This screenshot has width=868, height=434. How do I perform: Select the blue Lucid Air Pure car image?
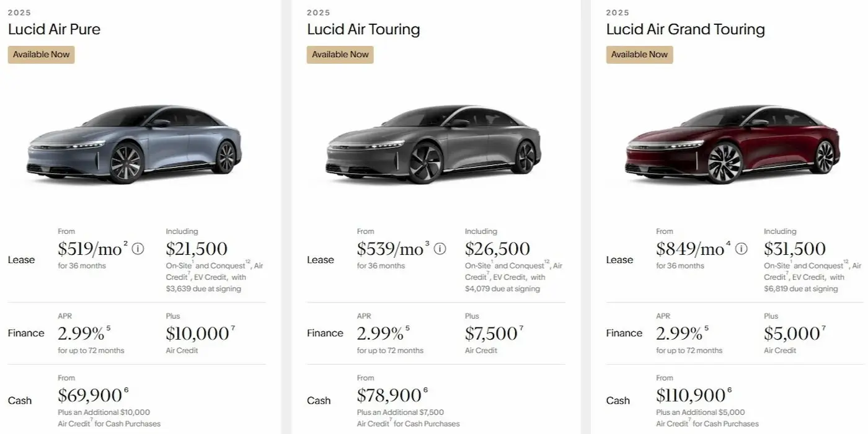[134, 144]
